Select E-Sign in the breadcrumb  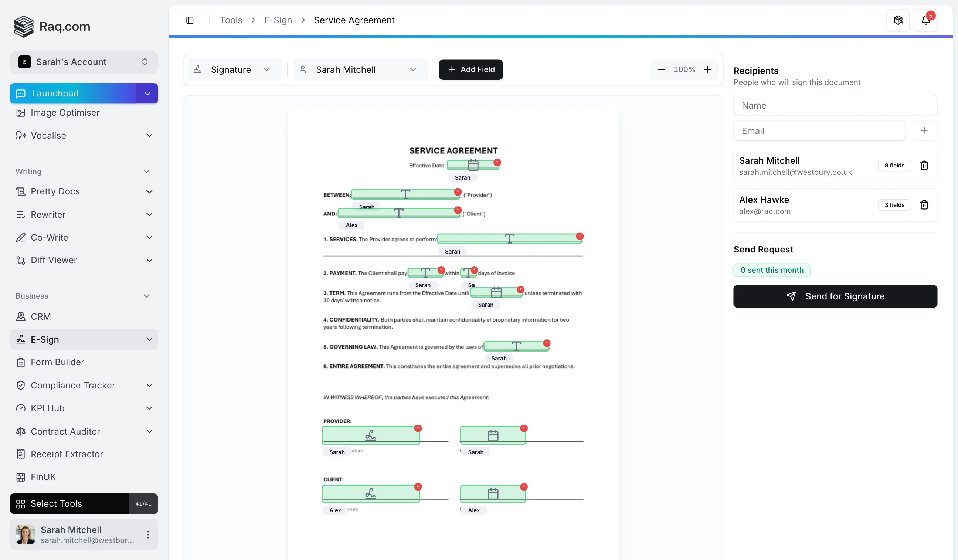click(278, 20)
